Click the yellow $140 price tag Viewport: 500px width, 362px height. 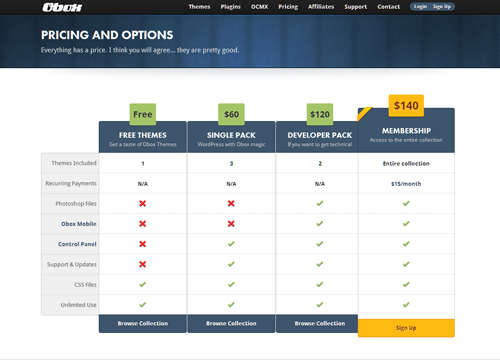pyautogui.click(x=406, y=106)
